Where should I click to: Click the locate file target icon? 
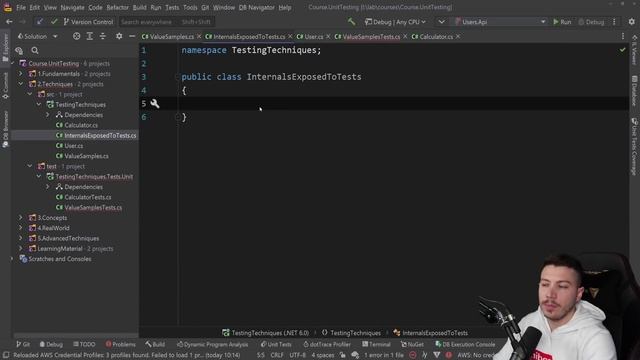coord(76,37)
